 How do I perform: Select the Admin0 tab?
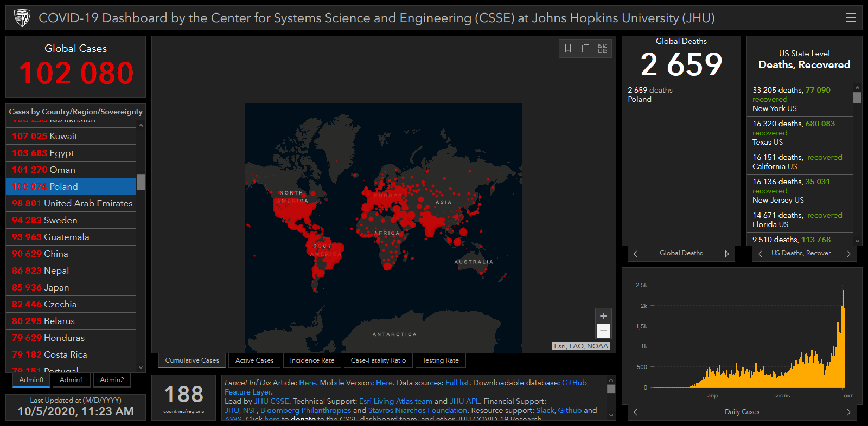31,380
